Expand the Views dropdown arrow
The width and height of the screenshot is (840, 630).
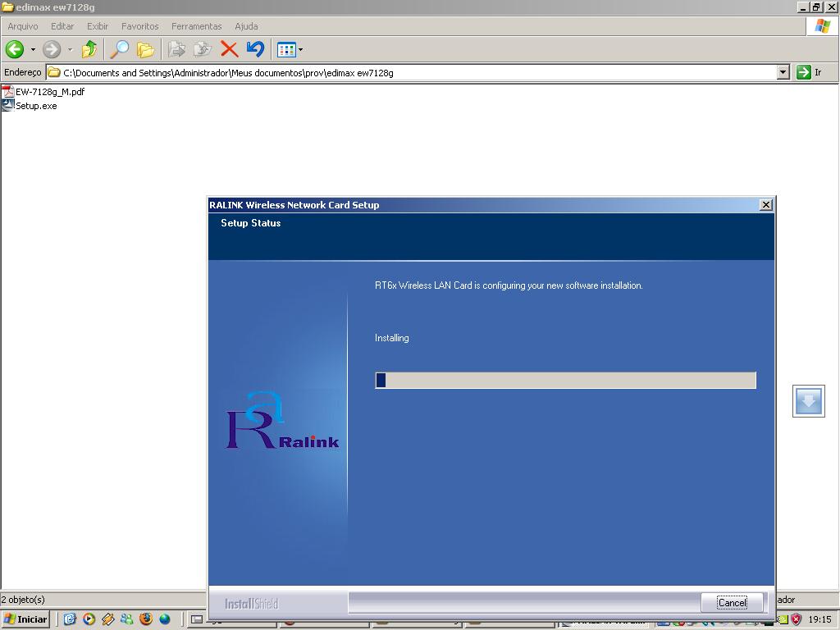tap(300, 50)
